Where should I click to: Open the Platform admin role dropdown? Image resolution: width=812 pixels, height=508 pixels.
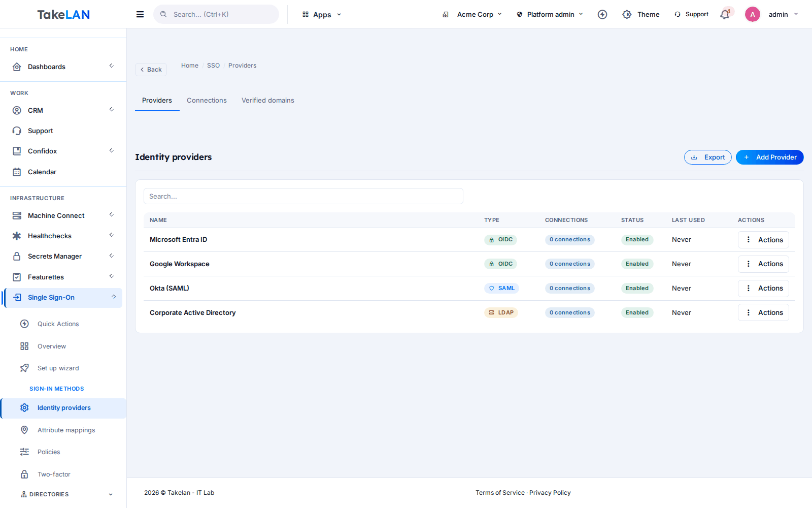click(x=550, y=14)
